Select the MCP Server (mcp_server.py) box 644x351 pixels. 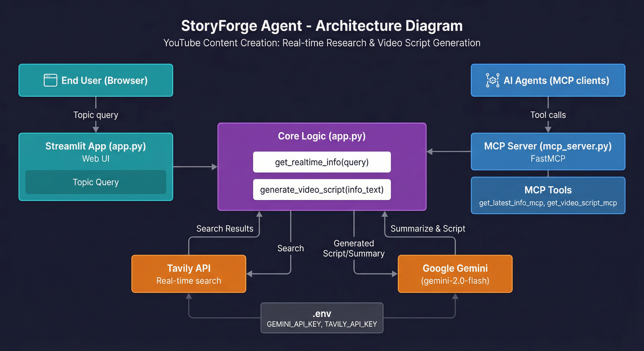[x=548, y=152]
